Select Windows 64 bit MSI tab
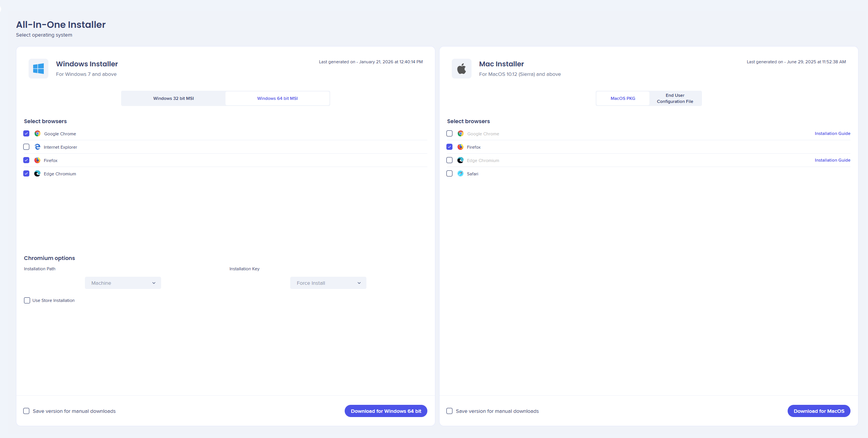Screen dimensions: 868x438 [x=277, y=98]
